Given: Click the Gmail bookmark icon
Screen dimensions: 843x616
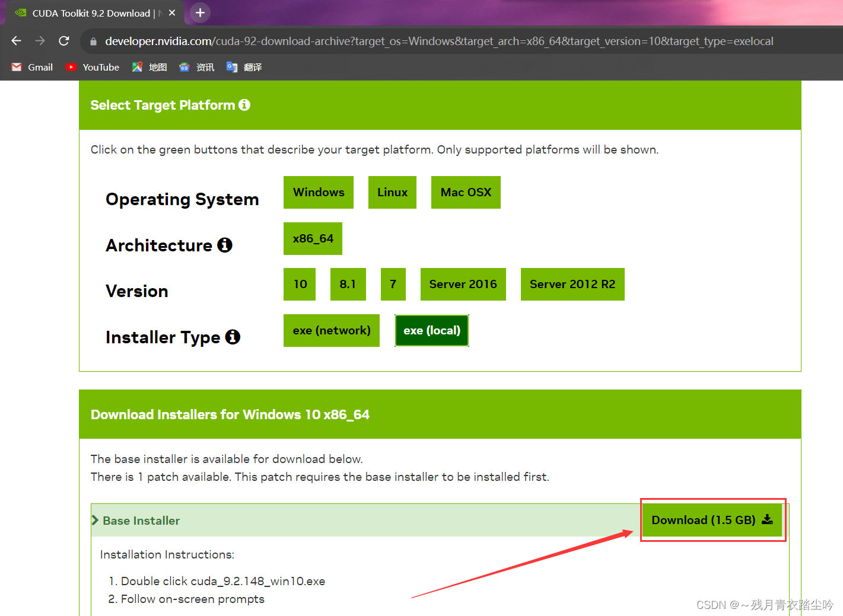Looking at the screenshot, I should coord(17,67).
